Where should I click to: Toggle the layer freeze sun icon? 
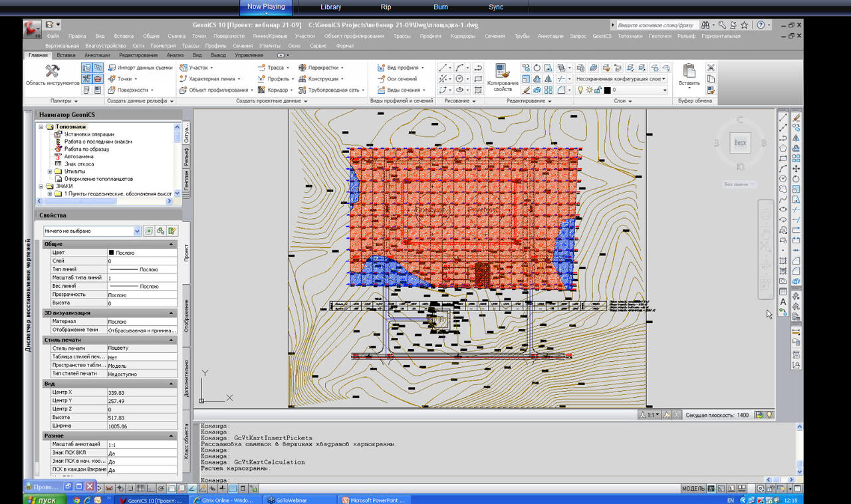589,90
